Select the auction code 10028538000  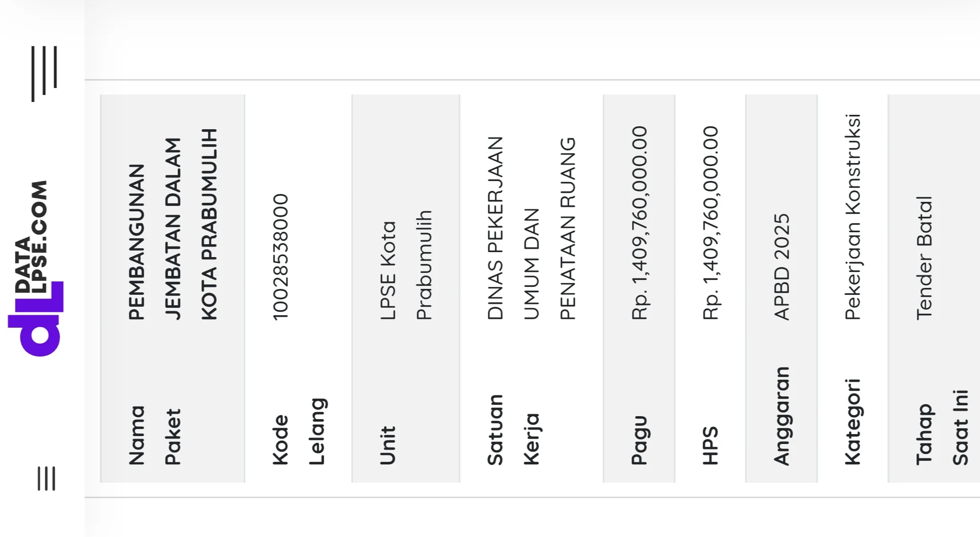[281, 257]
